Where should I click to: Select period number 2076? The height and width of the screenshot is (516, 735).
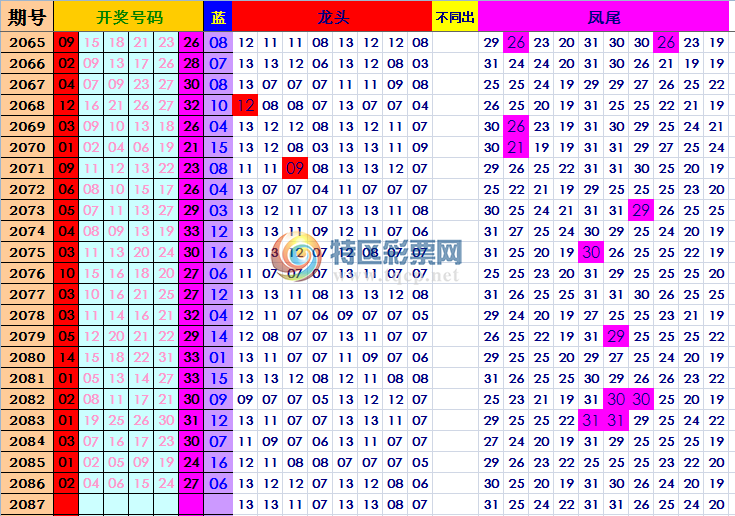[x=27, y=273]
